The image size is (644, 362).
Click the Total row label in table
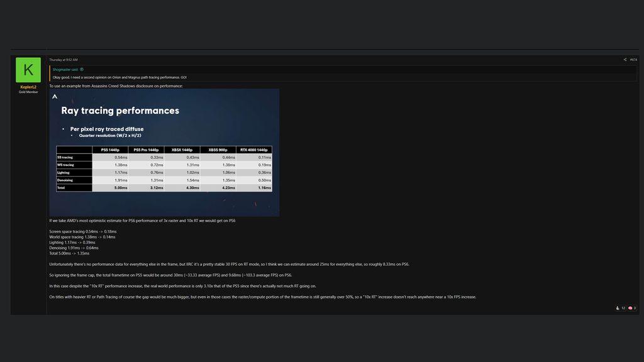[x=62, y=187]
